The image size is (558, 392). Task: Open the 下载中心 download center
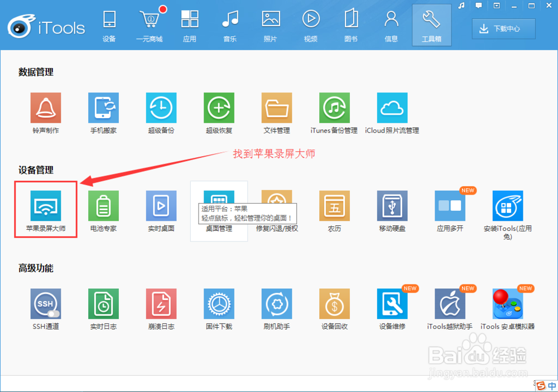[x=503, y=29]
